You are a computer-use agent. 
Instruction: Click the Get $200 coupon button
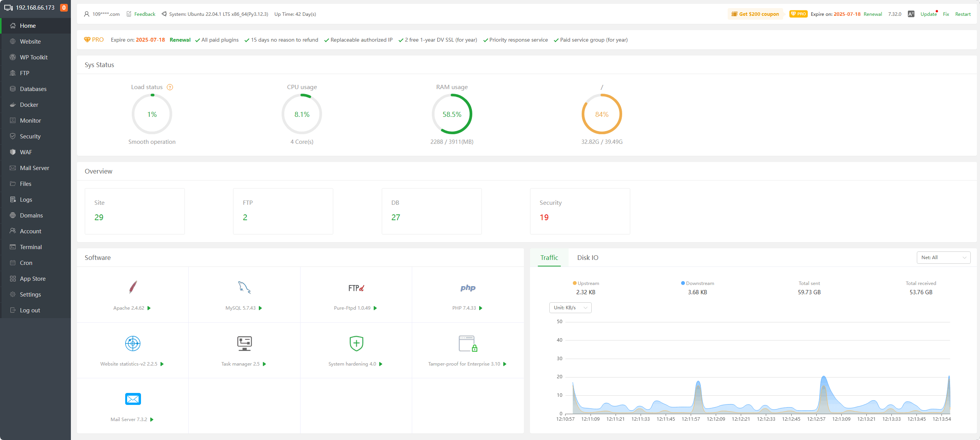point(755,14)
